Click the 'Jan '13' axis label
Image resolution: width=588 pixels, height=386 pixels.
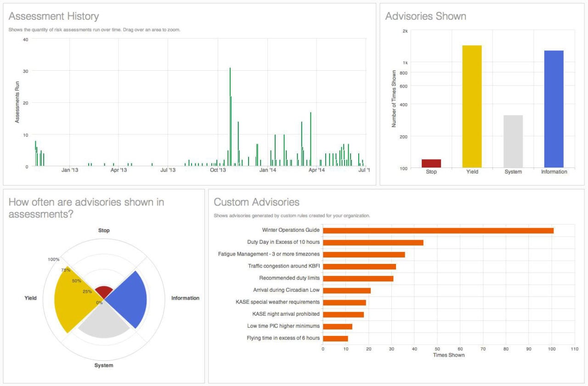tap(70, 170)
